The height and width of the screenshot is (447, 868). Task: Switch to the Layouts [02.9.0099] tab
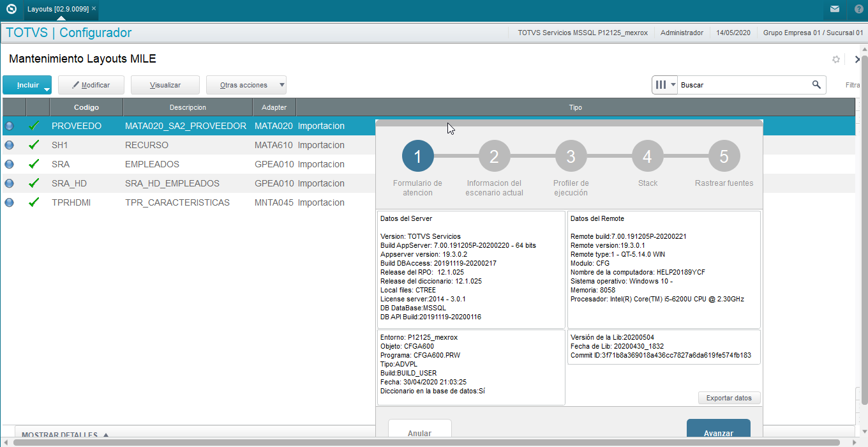coord(57,9)
